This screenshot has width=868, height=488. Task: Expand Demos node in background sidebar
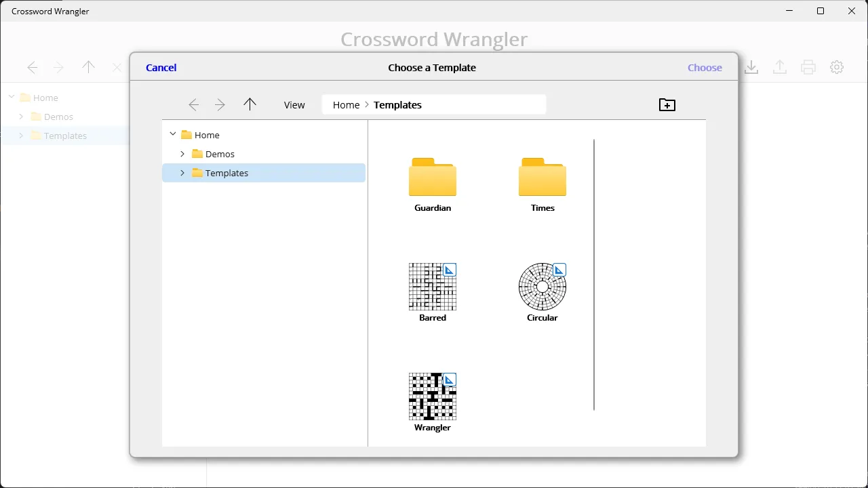21,117
